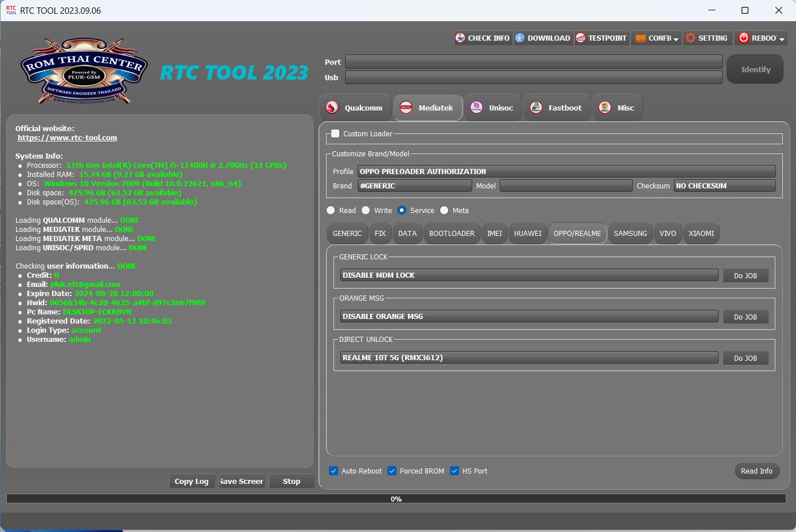Screen dimensions: 796x532
Task: Expand the REBOOT dropdown arrow
Action: coord(782,39)
